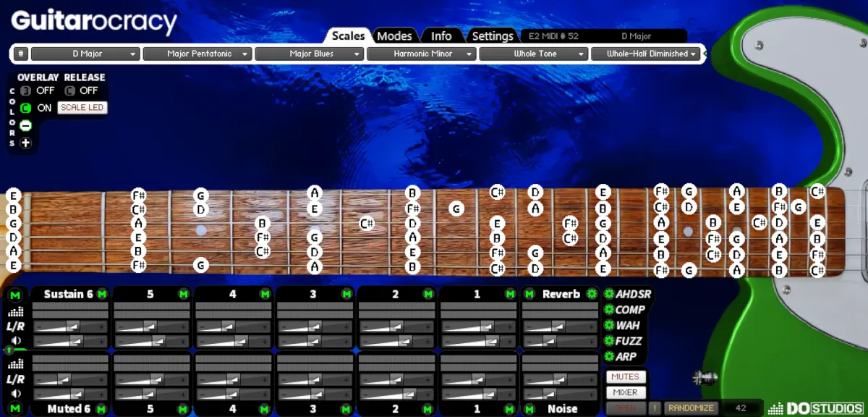Screen dimensions: 868x417
Task: Click the top-row L/R pan label in left column
Action: coord(15,327)
